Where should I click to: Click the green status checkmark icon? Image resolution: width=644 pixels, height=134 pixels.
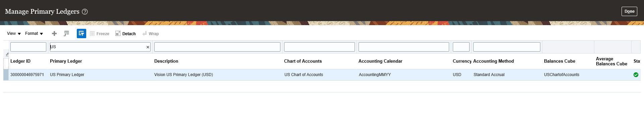coord(636,75)
